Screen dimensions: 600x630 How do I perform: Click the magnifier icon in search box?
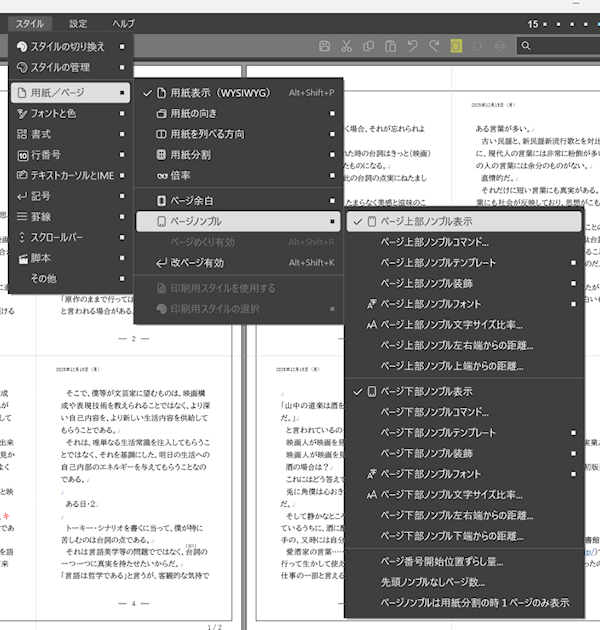coord(526,46)
